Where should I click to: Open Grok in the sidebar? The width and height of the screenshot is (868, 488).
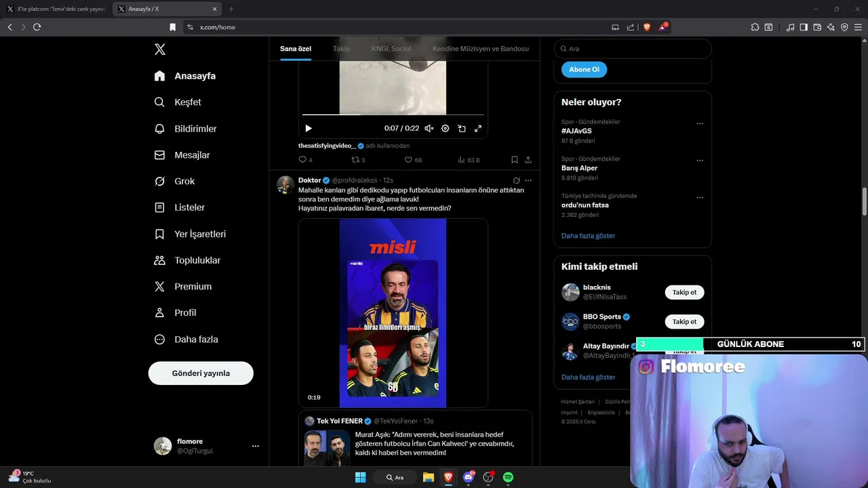(175, 181)
